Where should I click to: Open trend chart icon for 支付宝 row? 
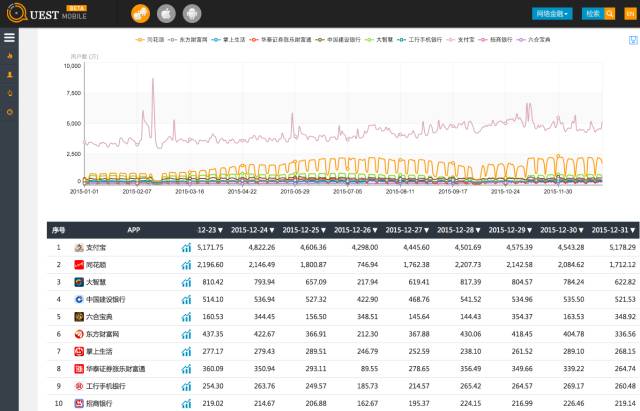point(186,247)
